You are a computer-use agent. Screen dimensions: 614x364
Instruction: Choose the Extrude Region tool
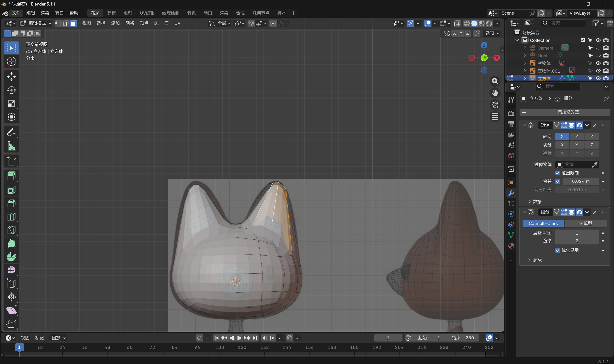pyautogui.click(x=11, y=176)
